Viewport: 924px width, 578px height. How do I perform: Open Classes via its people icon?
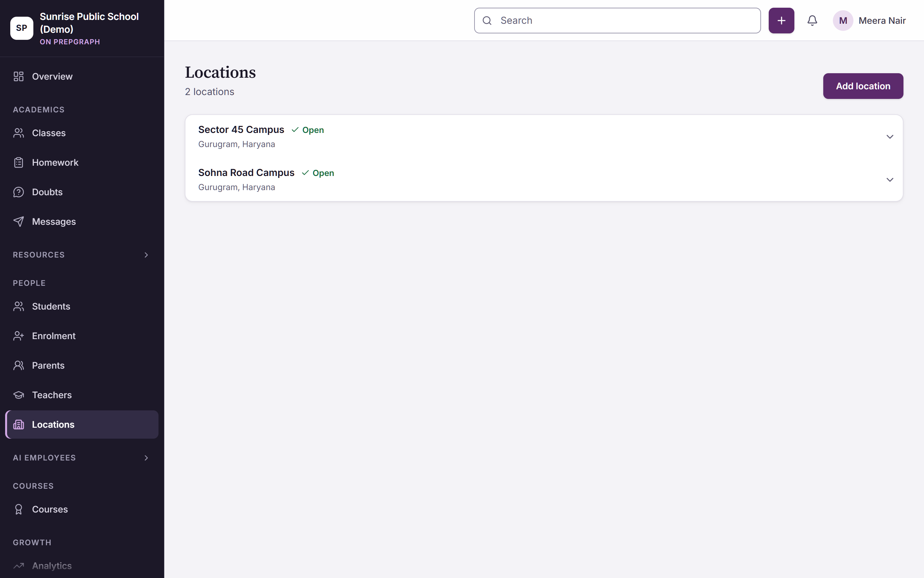(18, 133)
